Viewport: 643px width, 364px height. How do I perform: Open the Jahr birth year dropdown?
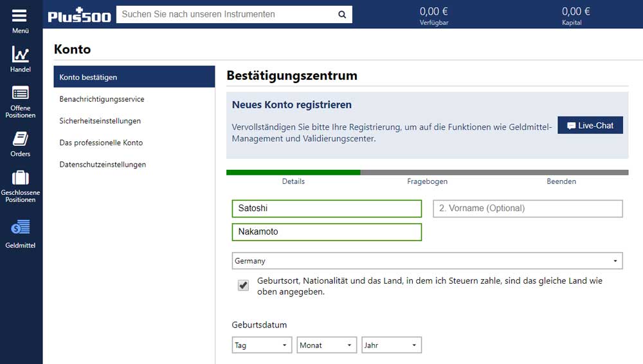392,345
